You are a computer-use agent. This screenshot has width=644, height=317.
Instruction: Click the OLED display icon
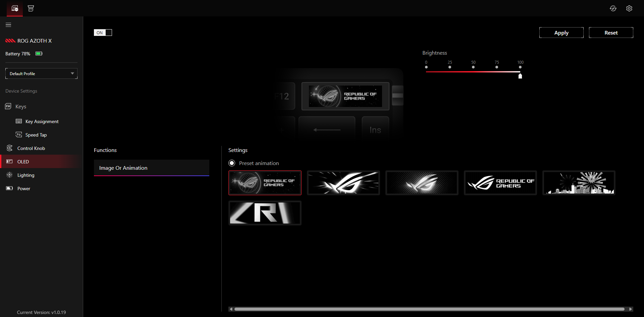pos(9,161)
